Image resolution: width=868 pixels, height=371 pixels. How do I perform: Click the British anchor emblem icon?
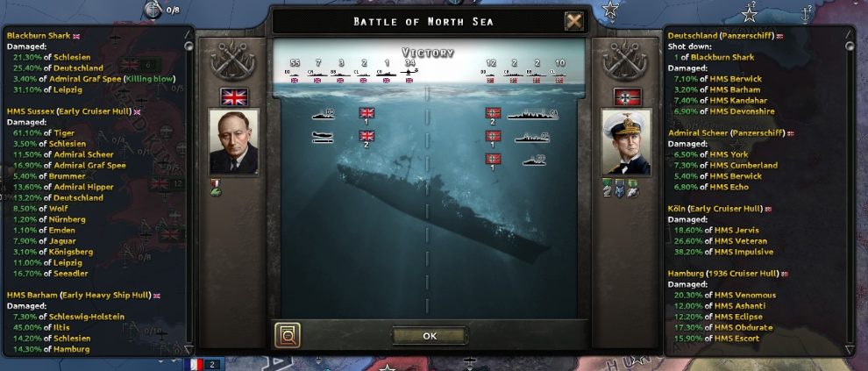pos(232,62)
